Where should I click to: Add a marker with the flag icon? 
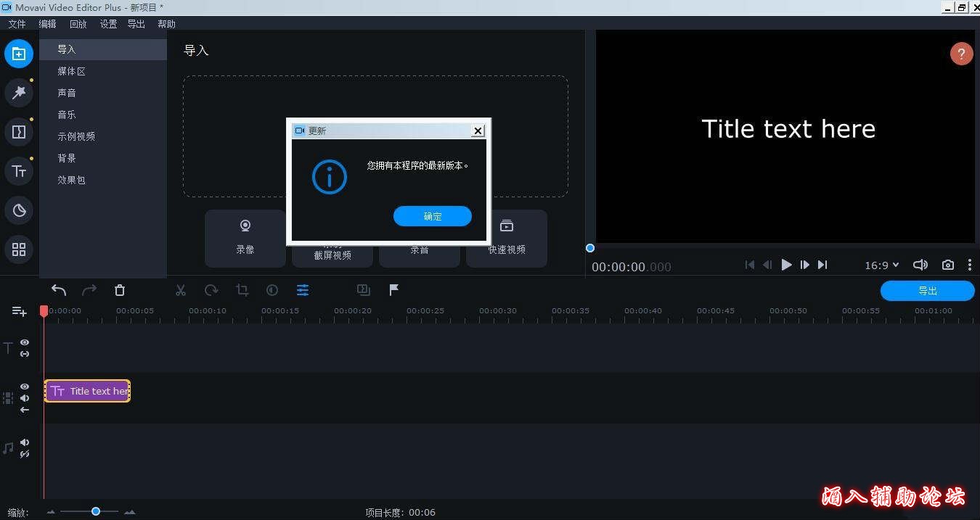tap(394, 290)
